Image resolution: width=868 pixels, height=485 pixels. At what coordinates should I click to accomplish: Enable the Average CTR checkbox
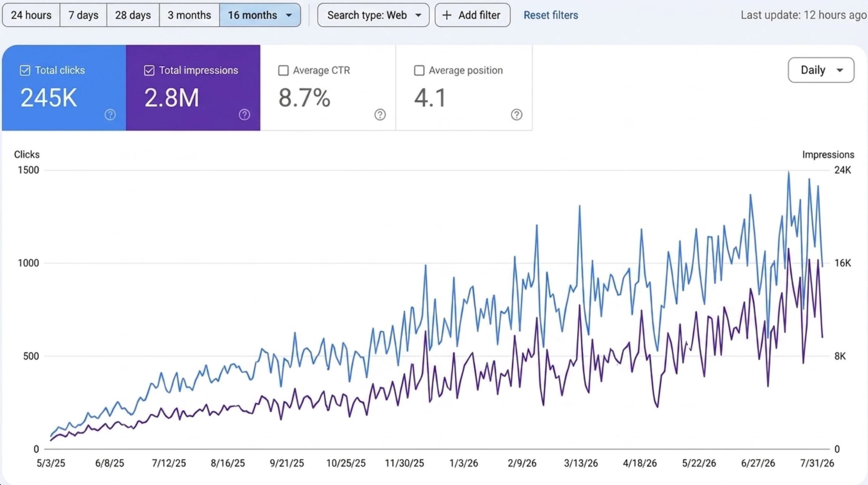coord(283,71)
